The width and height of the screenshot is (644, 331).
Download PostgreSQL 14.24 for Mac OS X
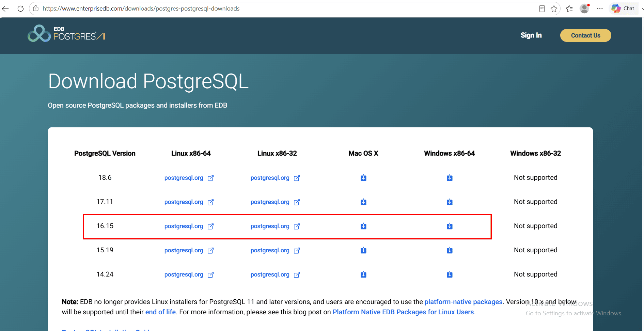pos(363,274)
